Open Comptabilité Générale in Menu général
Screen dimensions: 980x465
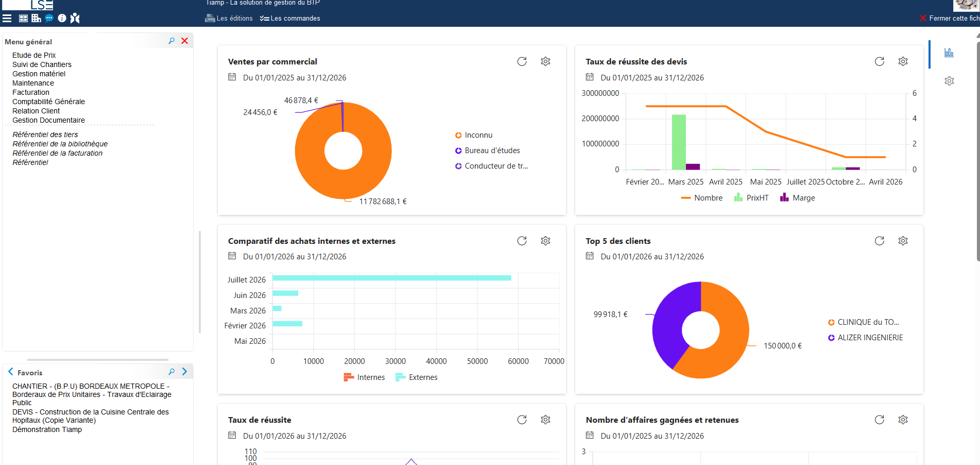(48, 102)
